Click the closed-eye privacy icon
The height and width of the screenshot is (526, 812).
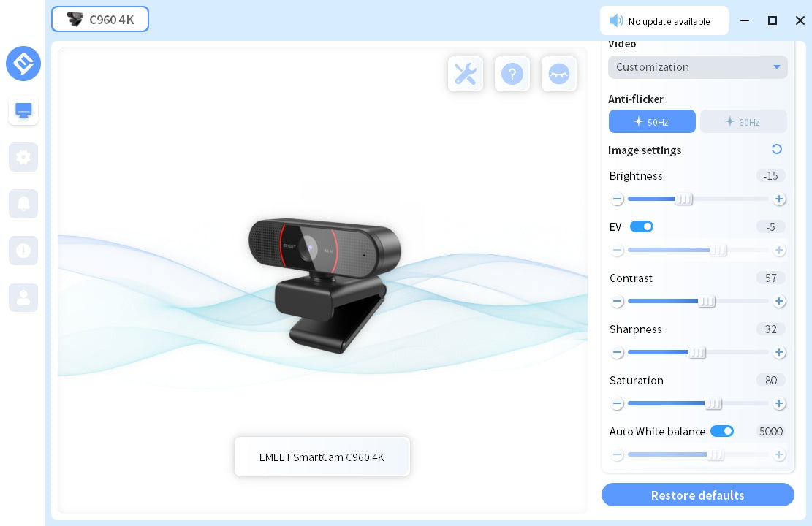point(559,74)
